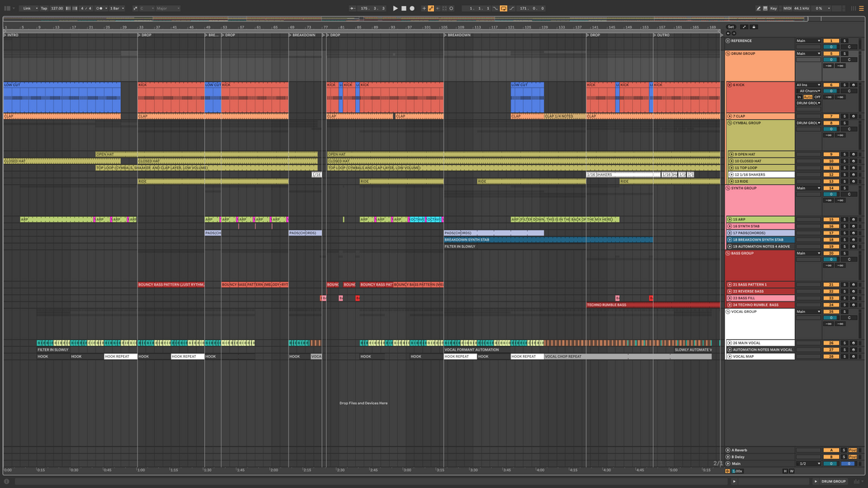Open KICK track's All Ins input dropdown
The width and height of the screenshot is (868, 488).
809,85
